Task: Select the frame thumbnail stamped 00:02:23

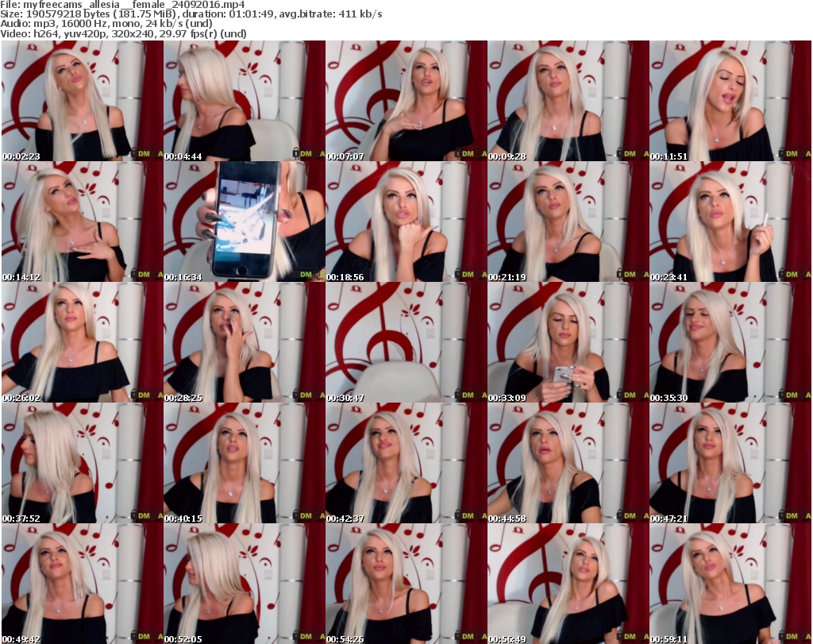Action: pyautogui.click(x=83, y=101)
